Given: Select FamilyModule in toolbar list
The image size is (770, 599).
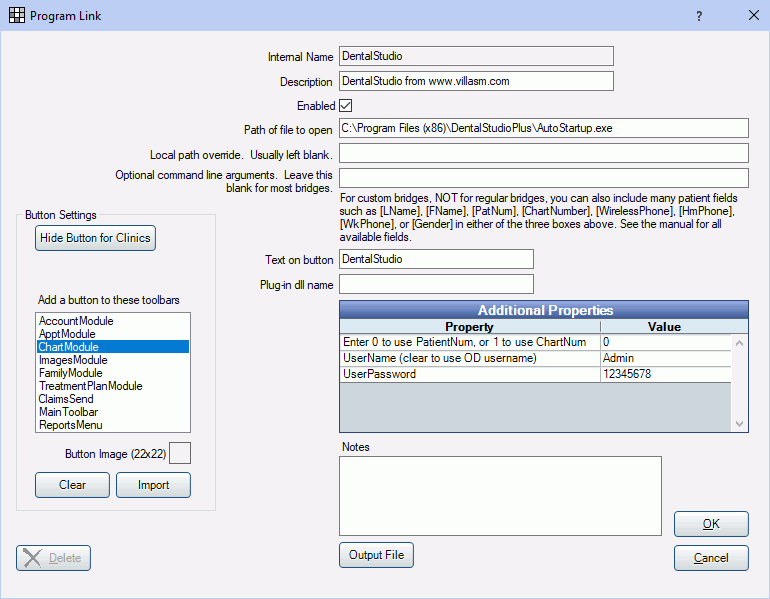Looking at the screenshot, I should 113,373.
